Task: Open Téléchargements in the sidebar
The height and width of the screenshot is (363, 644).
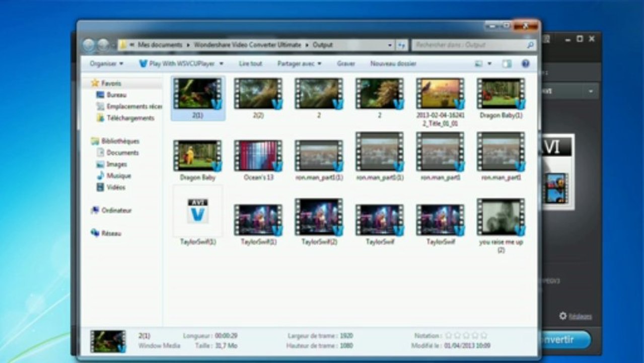Action: pos(130,118)
